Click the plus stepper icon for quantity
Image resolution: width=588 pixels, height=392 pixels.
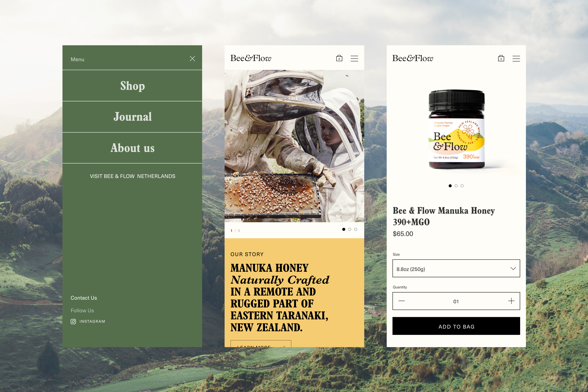click(x=510, y=301)
